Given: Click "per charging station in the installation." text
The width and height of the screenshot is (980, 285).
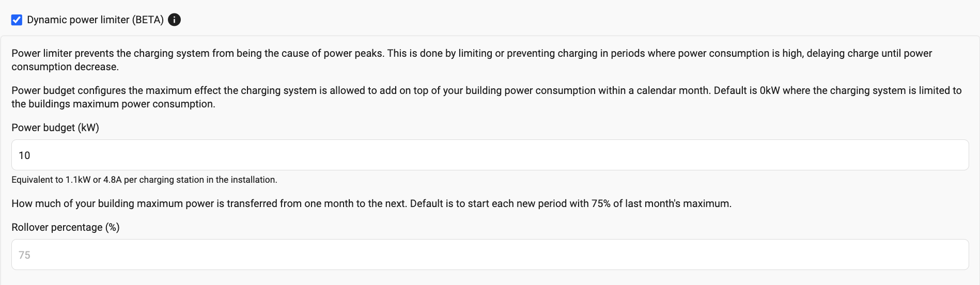Looking at the screenshot, I should [200, 180].
